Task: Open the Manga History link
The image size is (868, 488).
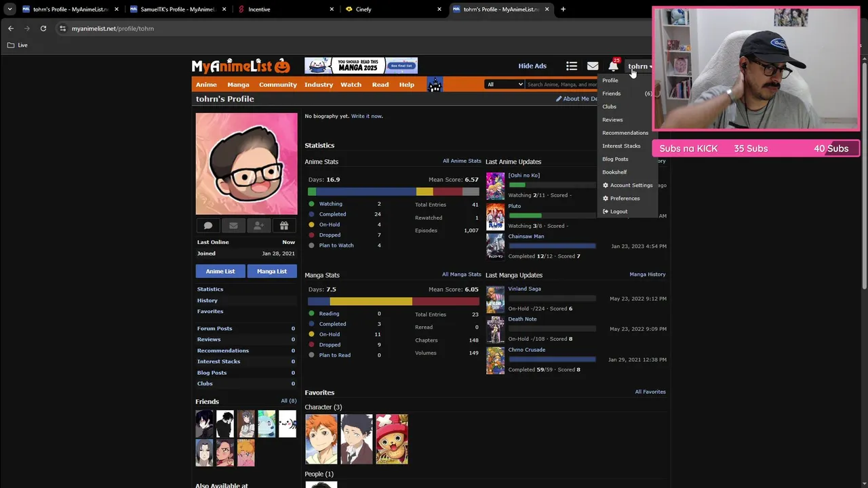Action: [648, 274]
